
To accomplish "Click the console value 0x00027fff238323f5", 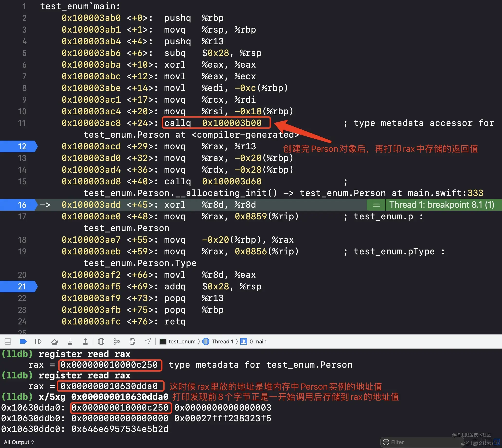I will click(x=223, y=418).
